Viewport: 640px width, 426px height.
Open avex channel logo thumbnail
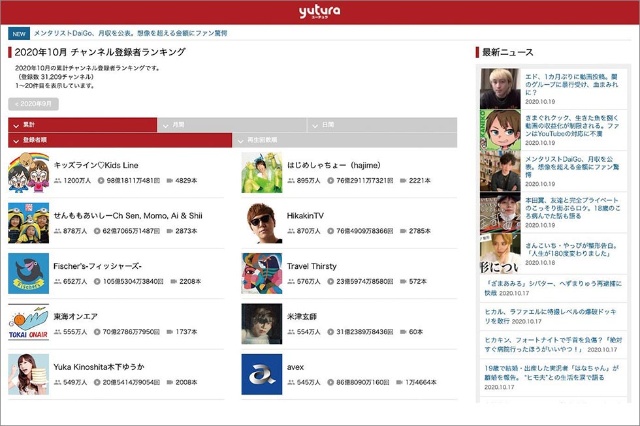tap(262, 374)
